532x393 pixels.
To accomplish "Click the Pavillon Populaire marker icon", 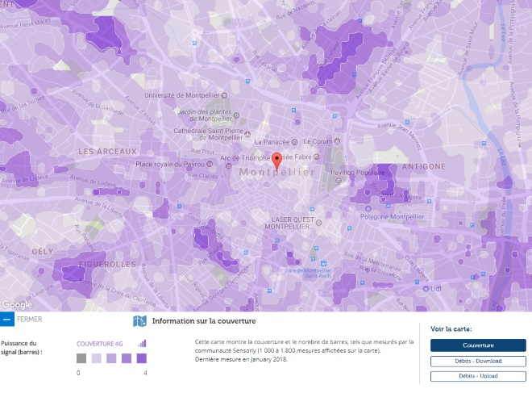I will tap(339, 181).
